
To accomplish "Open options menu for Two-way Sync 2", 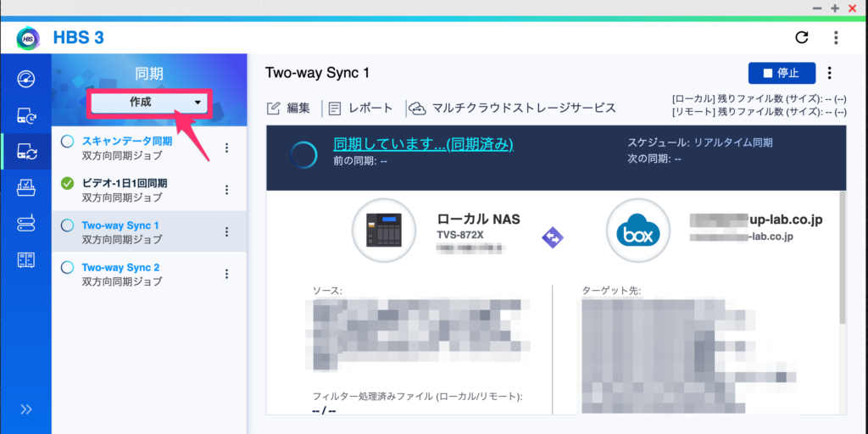I will (226, 274).
